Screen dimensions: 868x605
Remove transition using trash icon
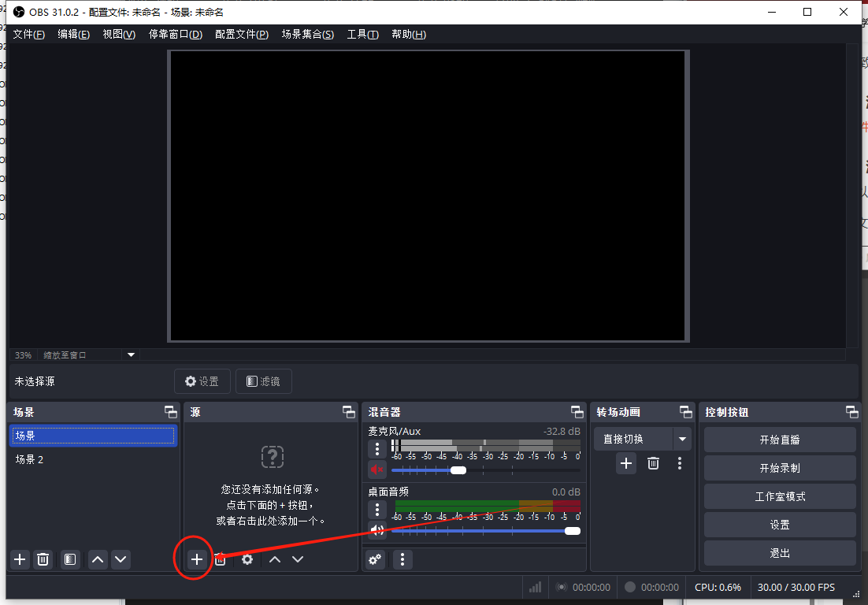(653, 463)
